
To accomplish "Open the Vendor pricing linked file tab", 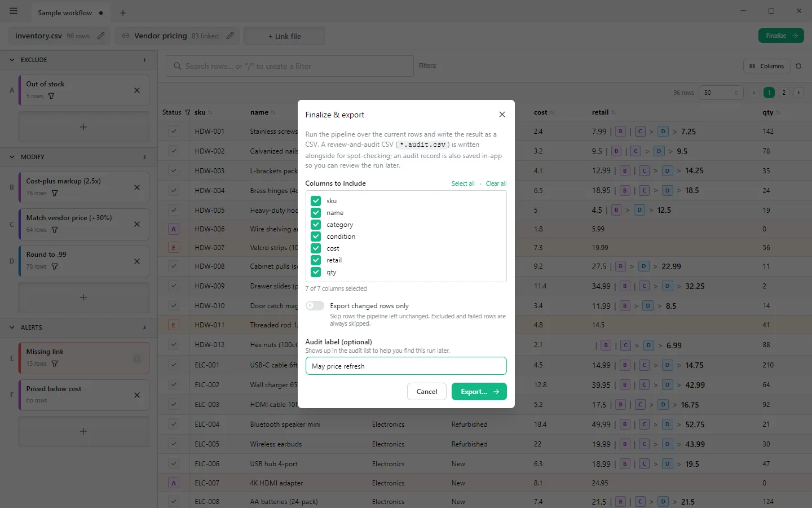I will coord(177,36).
